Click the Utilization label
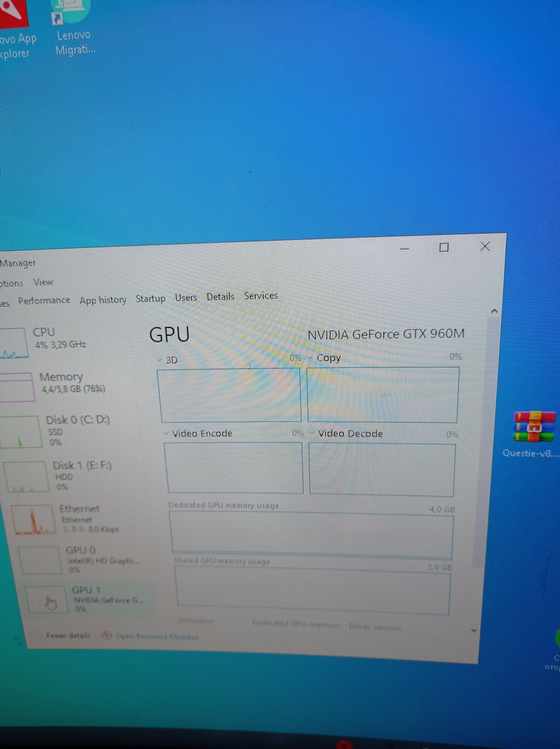 pos(196,621)
